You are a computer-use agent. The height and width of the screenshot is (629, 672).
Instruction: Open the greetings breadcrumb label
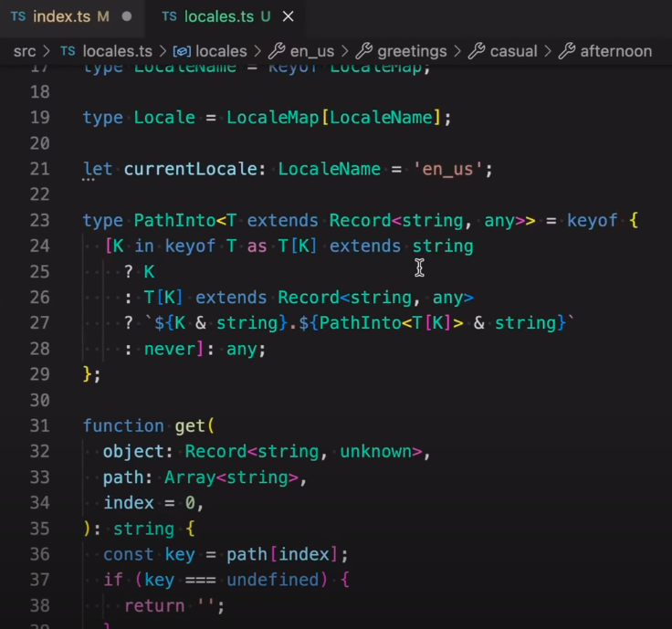412,51
